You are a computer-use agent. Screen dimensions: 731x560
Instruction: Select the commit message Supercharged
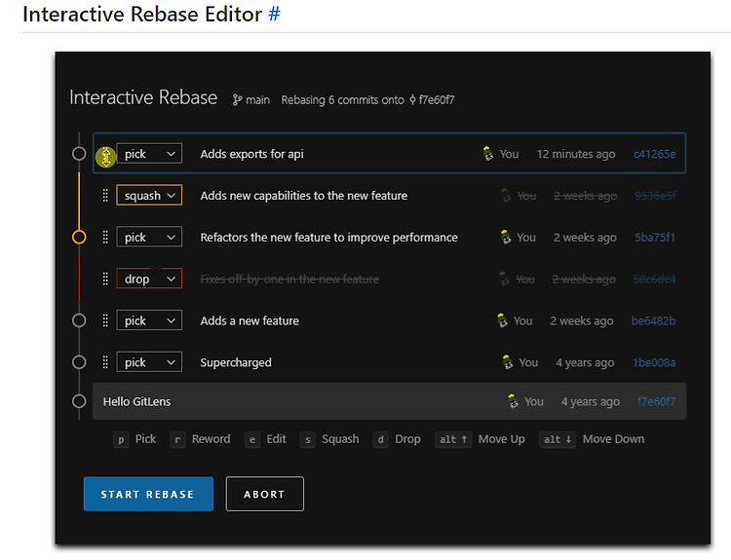pyautogui.click(x=236, y=362)
